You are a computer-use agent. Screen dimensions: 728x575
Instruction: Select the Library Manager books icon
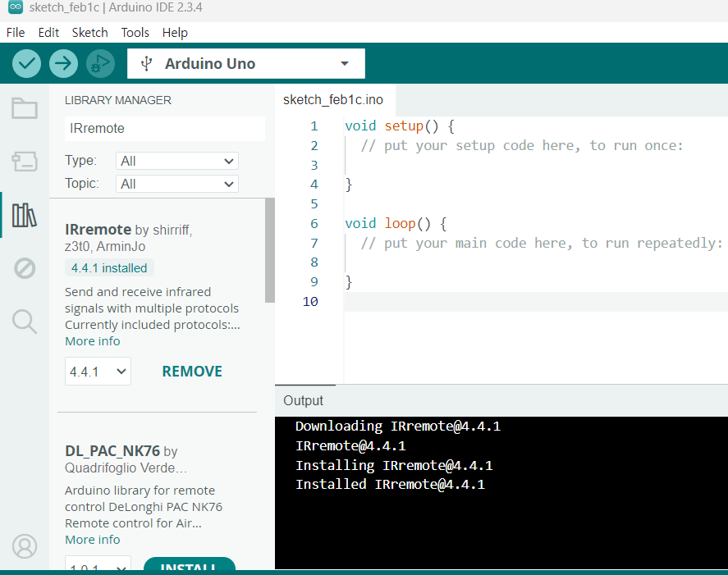point(25,215)
